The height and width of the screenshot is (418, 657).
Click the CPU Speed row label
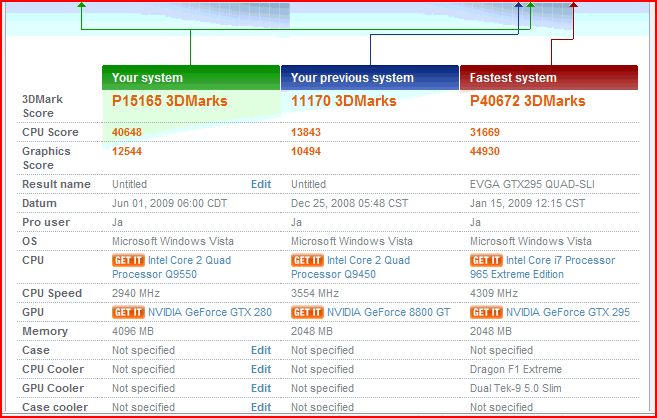point(52,293)
